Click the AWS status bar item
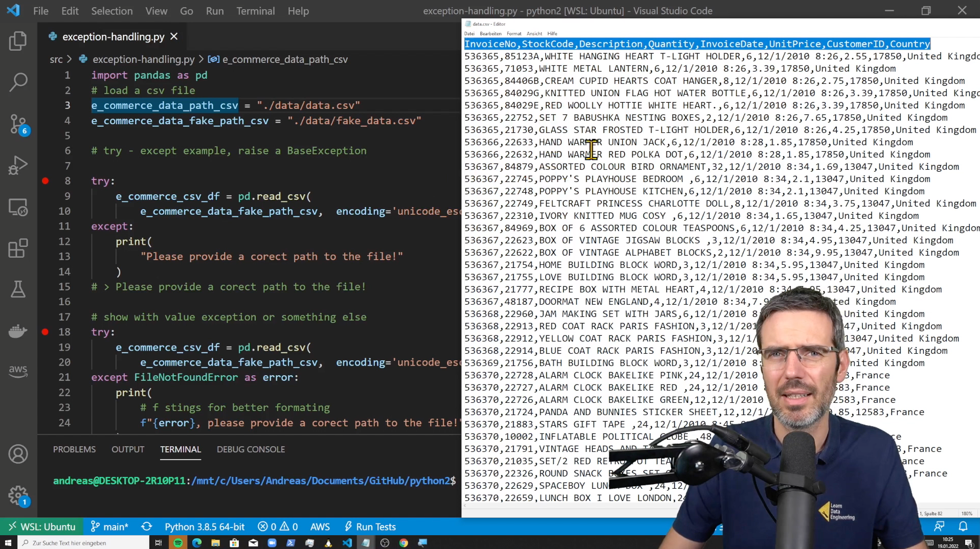This screenshot has height=549, width=980. tap(320, 527)
